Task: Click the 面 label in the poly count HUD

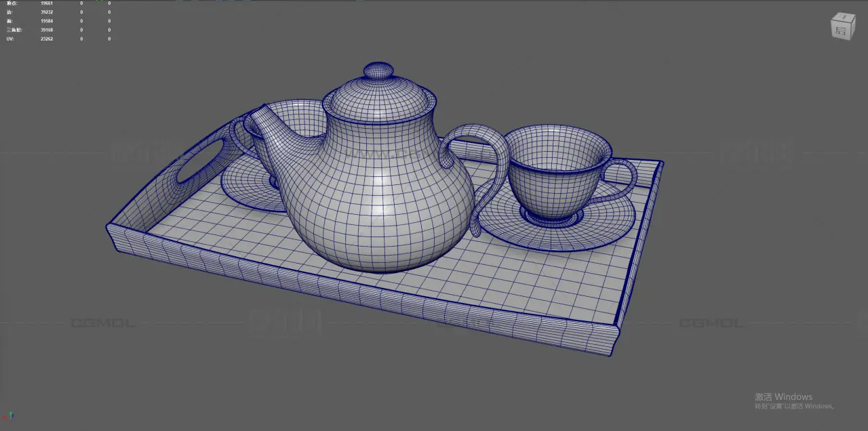Action: [x=9, y=21]
